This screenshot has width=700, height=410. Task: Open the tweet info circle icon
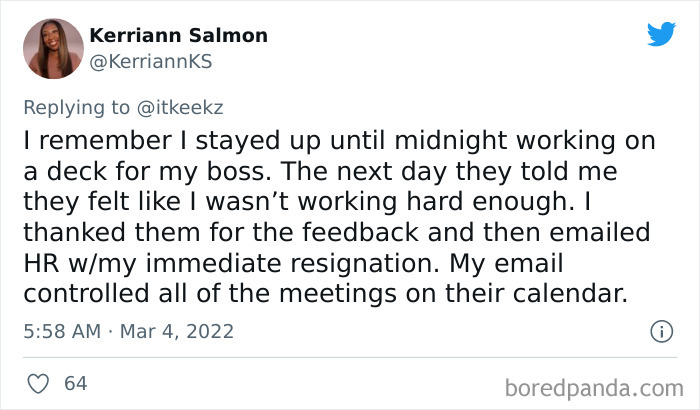[660, 330]
